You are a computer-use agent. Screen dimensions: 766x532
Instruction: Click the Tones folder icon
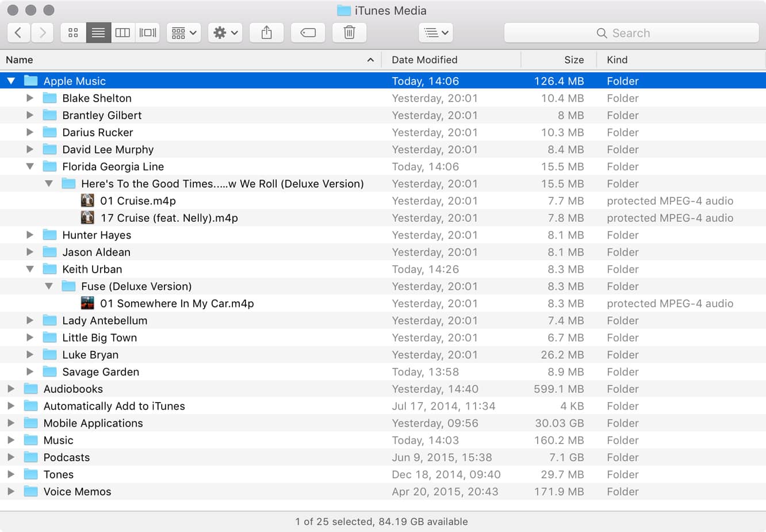tap(31, 474)
